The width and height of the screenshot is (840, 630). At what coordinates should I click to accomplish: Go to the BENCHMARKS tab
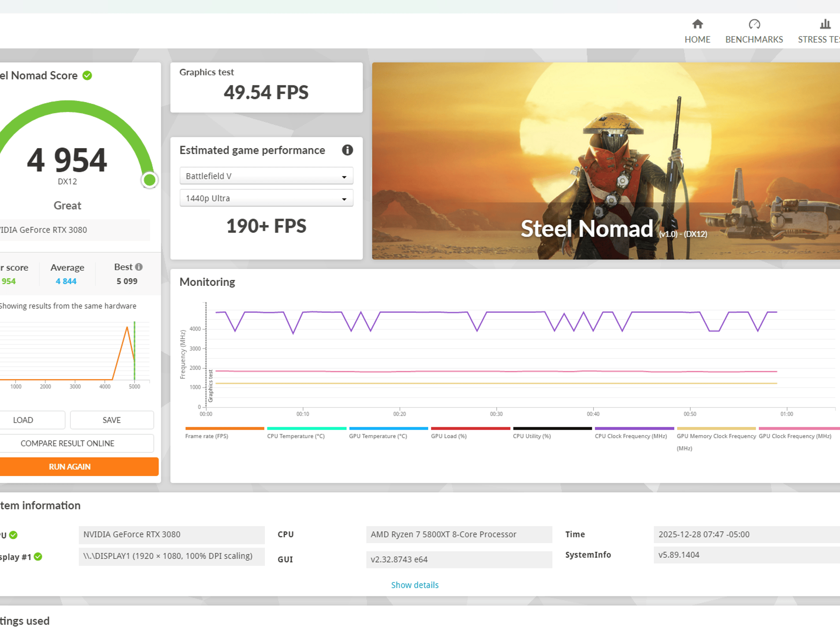pyautogui.click(x=754, y=39)
